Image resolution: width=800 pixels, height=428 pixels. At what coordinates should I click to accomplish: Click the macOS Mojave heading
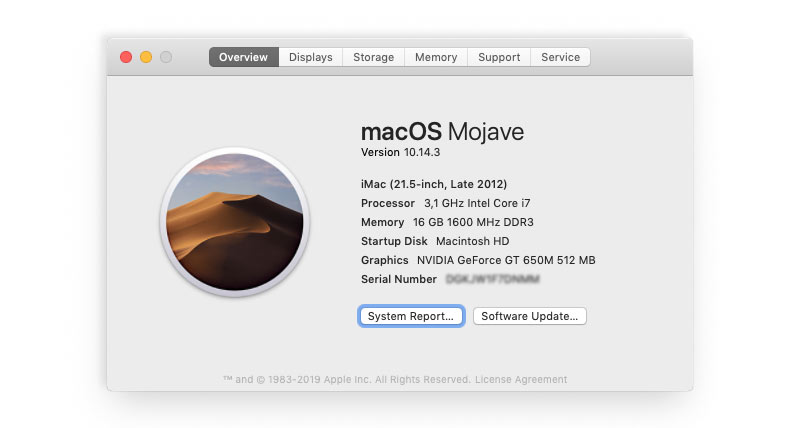pyautogui.click(x=442, y=132)
